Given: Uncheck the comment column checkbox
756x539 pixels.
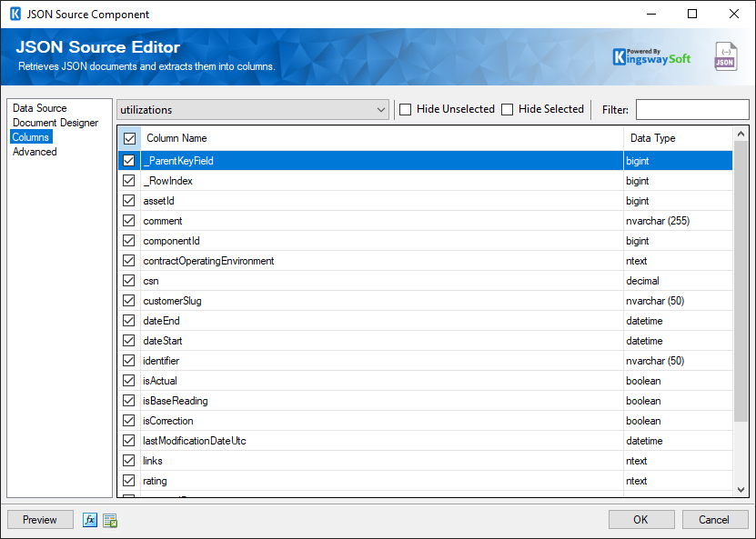Looking at the screenshot, I should [128, 220].
